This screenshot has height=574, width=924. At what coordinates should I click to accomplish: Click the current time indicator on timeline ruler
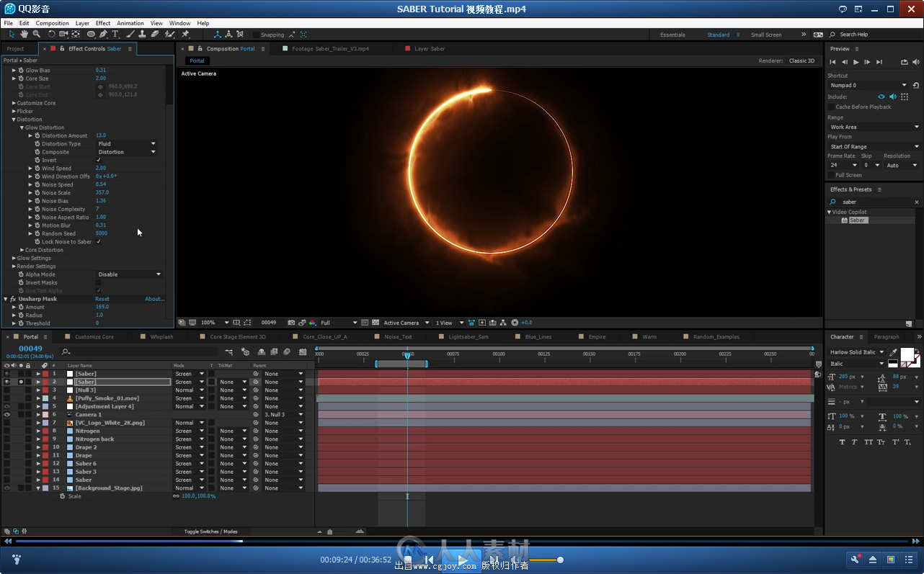pyautogui.click(x=407, y=355)
